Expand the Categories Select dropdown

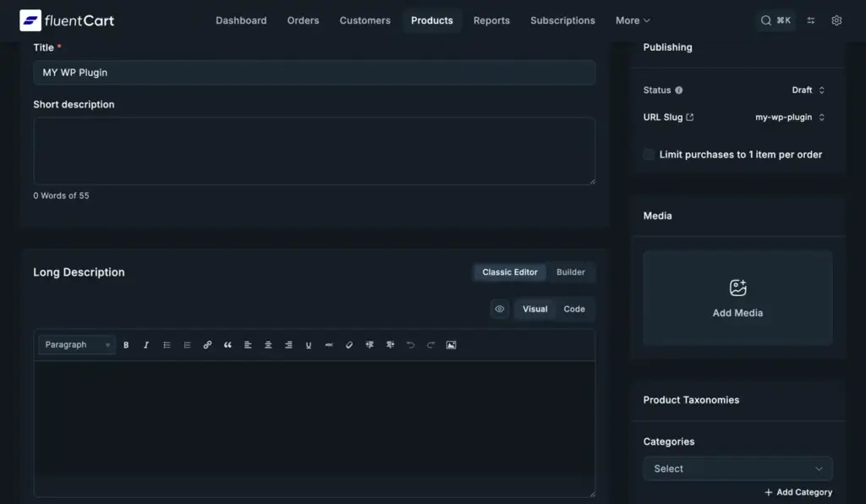(x=737, y=468)
